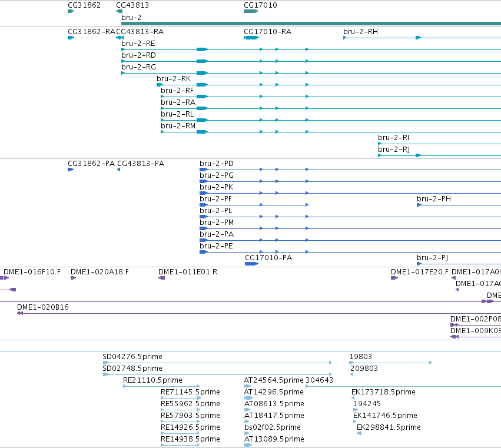Select the bru-2-RL transcript label
Viewport: 501px width, 448px height.
(x=177, y=114)
